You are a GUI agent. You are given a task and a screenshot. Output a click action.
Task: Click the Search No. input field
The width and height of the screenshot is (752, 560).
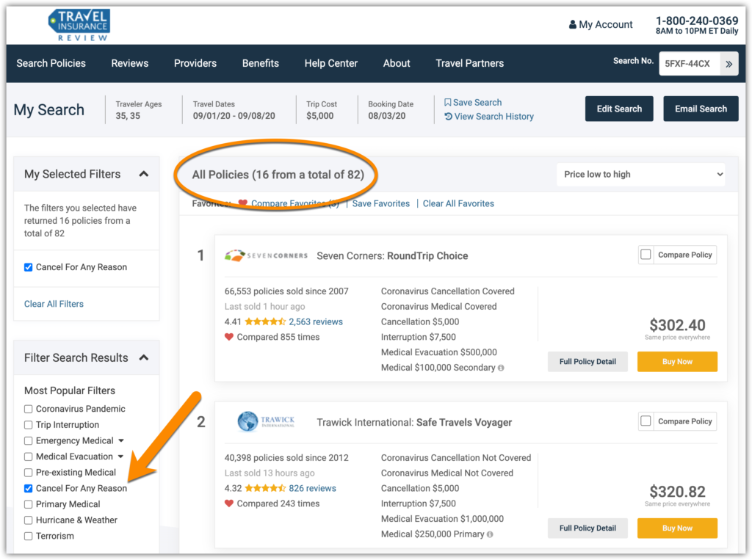click(x=689, y=64)
